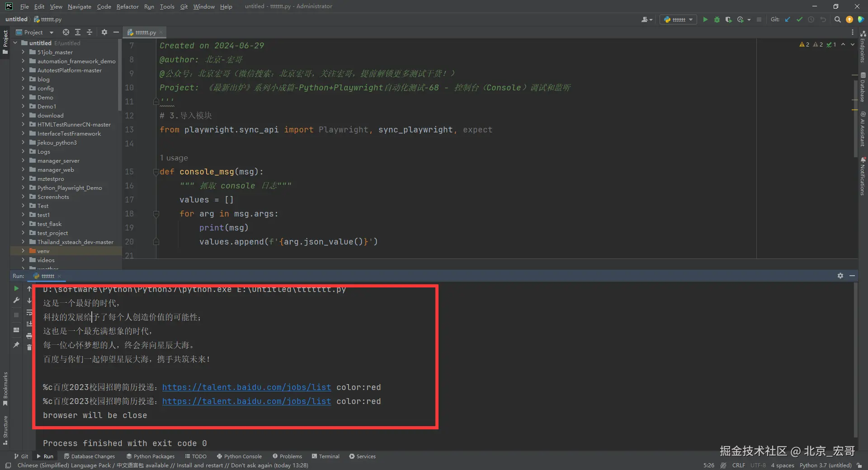Screen dimensions: 868x470
Task: Open the Refactor menu
Action: click(x=127, y=6)
